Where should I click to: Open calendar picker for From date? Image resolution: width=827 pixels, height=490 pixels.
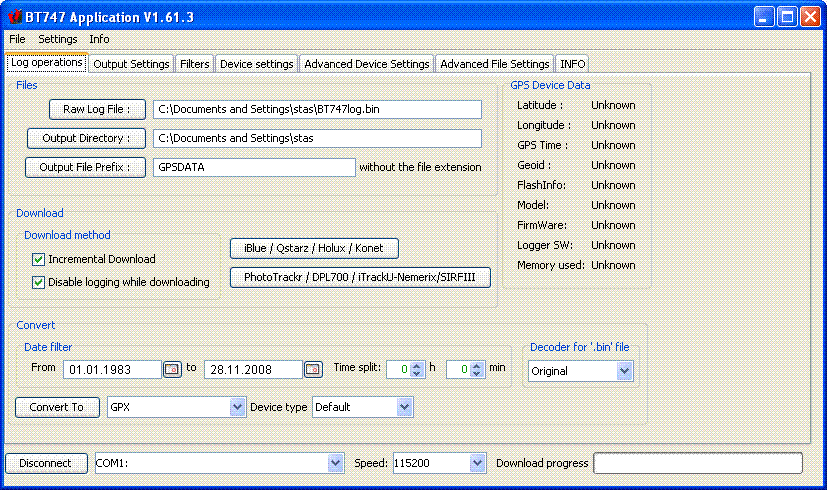tap(172, 370)
